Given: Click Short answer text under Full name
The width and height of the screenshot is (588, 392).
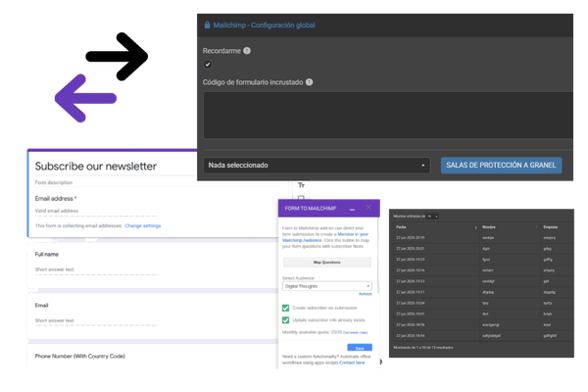Looking at the screenshot, I should coord(96,269).
